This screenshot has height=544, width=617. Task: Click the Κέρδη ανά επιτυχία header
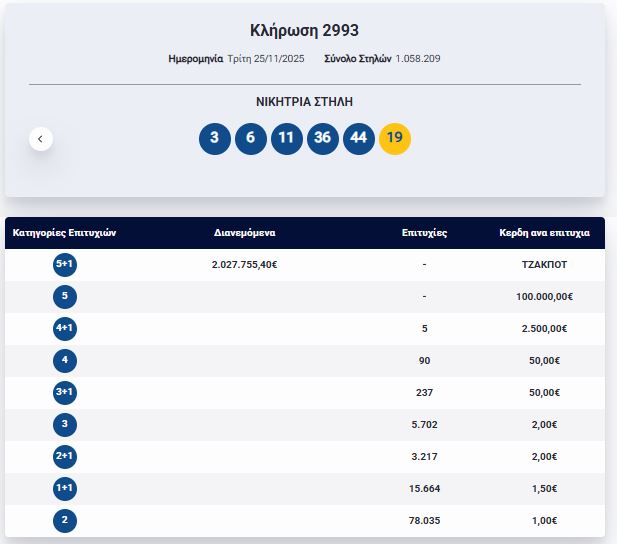point(544,233)
